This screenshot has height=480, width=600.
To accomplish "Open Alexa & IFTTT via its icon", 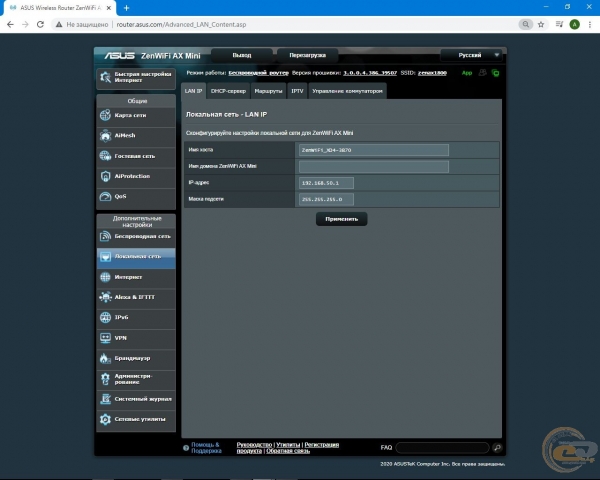I will (x=105, y=297).
